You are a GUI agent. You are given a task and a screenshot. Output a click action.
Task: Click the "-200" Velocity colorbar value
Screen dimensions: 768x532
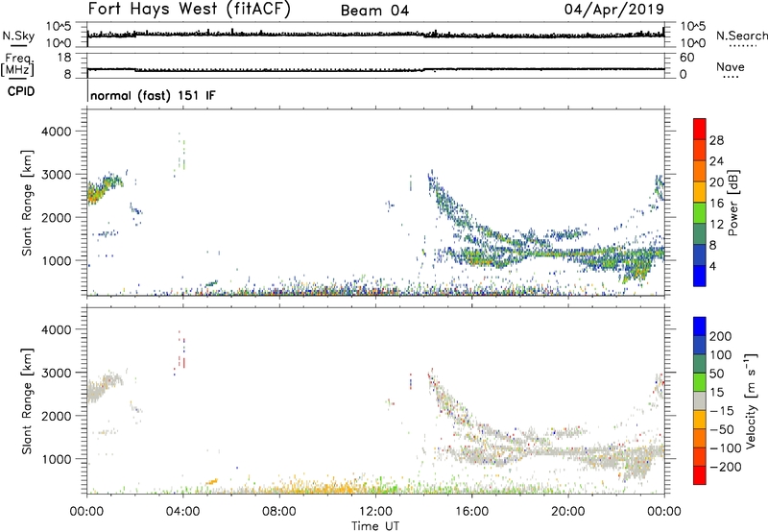coord(726,467)
